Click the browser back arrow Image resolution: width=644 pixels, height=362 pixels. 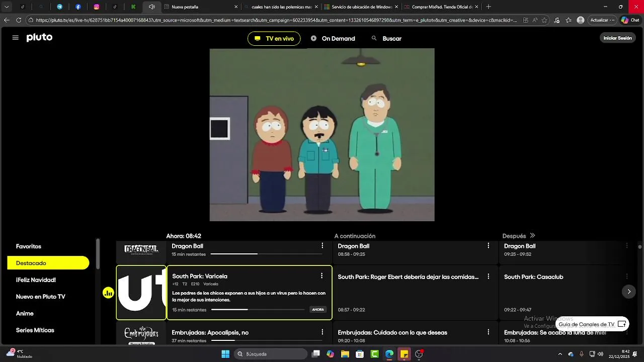(7, 20)
